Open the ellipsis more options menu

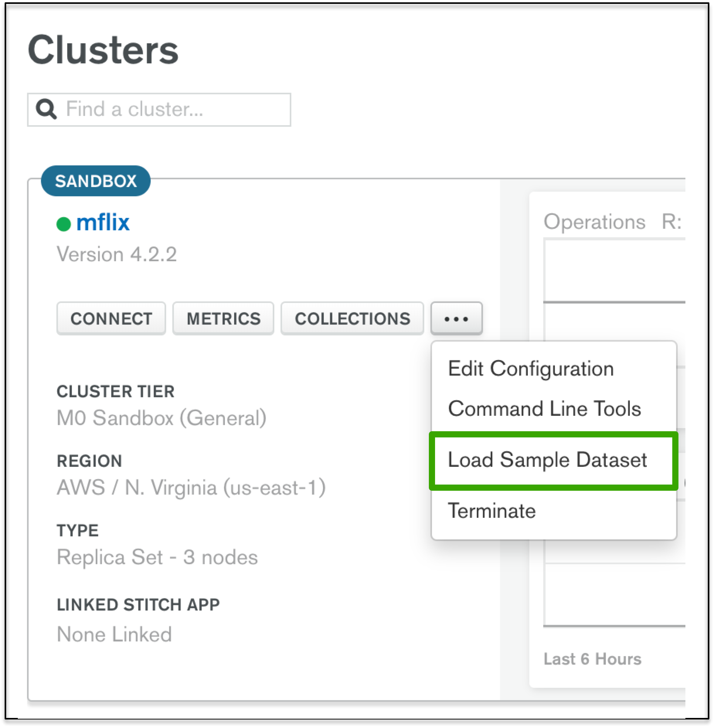pyautogui.click(x=457, y=318)
